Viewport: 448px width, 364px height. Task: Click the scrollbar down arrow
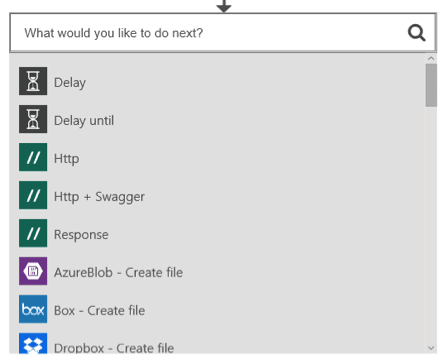click(431, 348)
